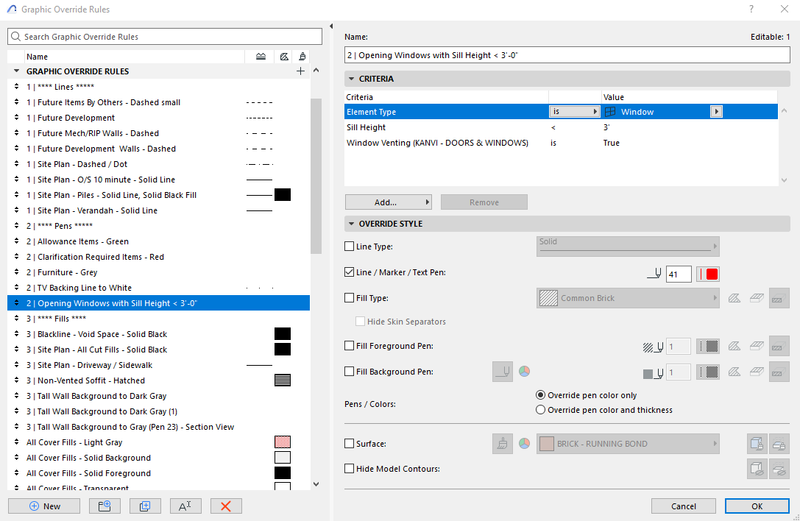Click cover fill icon in Fill Foreground Pen row
Viewport: 800px width, 521px height.
click(x=757, y=346)
